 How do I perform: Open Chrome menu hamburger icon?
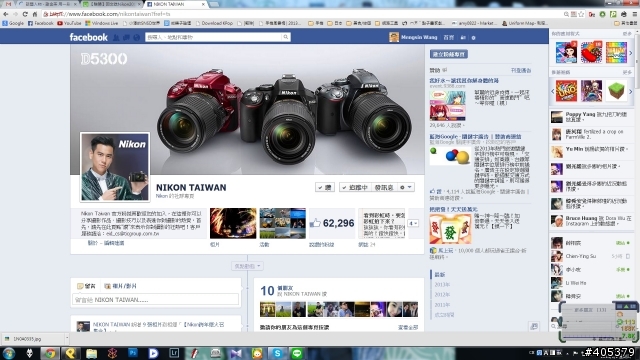635,14
